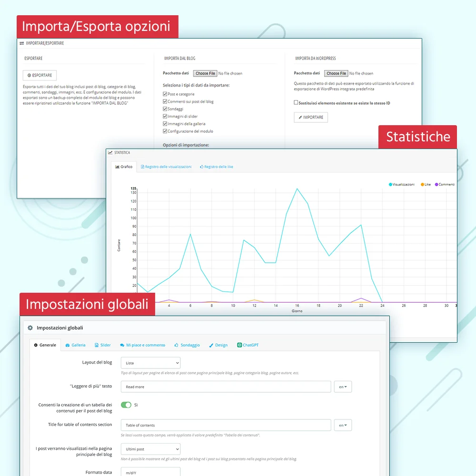Click the Visualizzazioni cyan legend marker
476x476 pixels.
(x=390, y=185)
